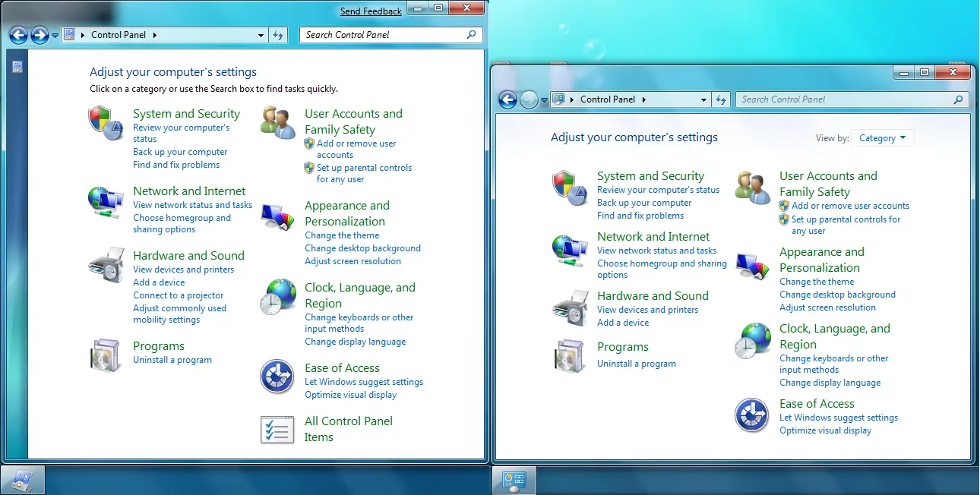Expand Control Panel breadcrumb arrow in left window
Screen dimensions: 980x495
click(155, 35)
